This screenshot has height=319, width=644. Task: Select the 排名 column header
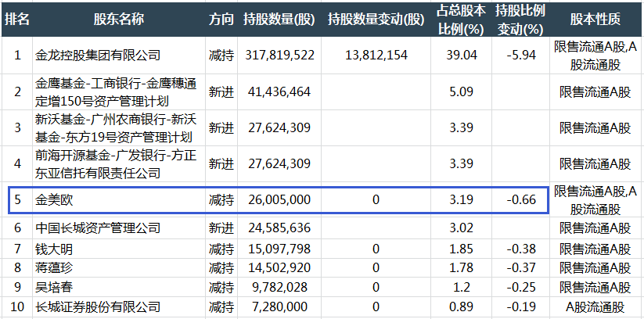pyautogui.click(x=17, y=20)
